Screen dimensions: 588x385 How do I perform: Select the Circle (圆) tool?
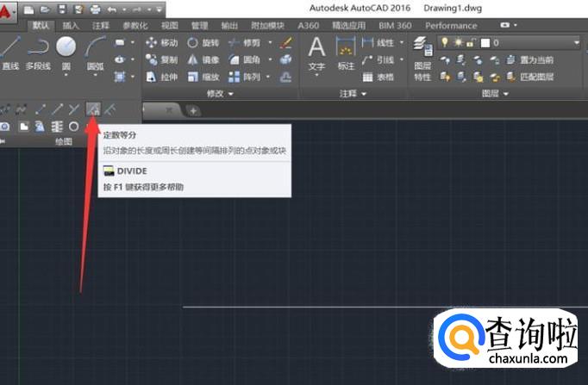click(66, 54)
